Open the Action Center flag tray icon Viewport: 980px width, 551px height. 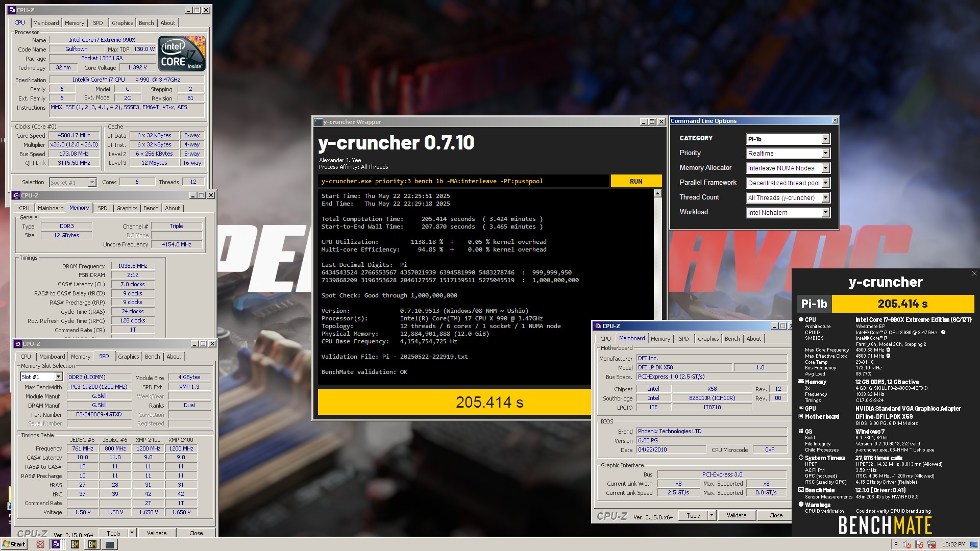coord(919,544)
